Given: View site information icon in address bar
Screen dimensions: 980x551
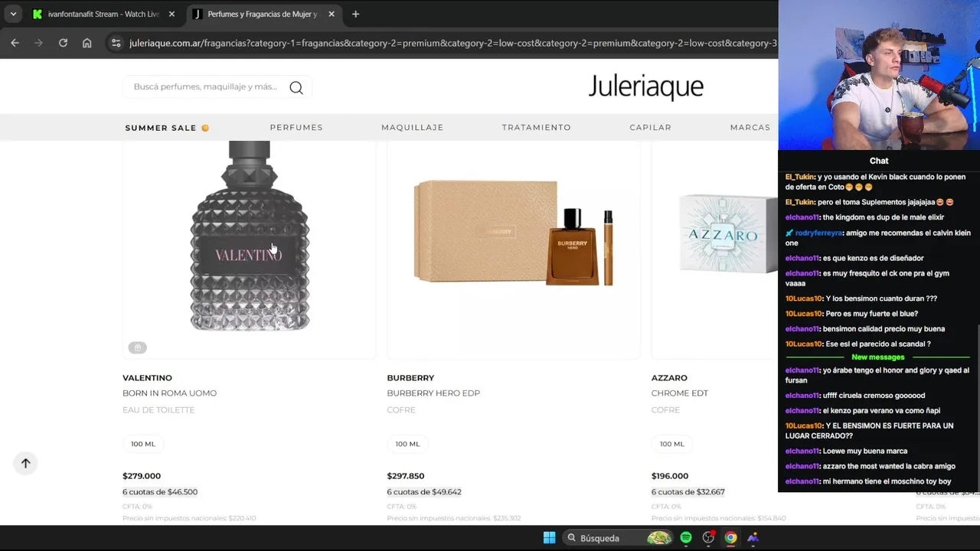Looking at the screenshot, I should click(116, 43).
